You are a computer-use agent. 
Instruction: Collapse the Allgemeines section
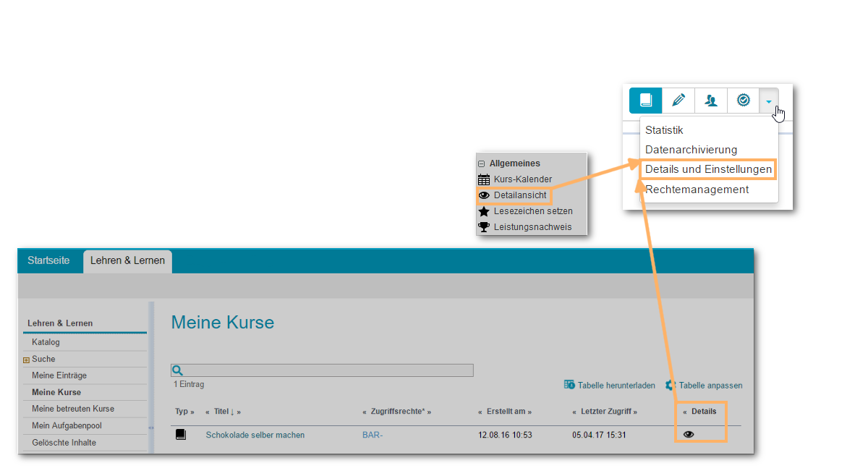[482, 164]
